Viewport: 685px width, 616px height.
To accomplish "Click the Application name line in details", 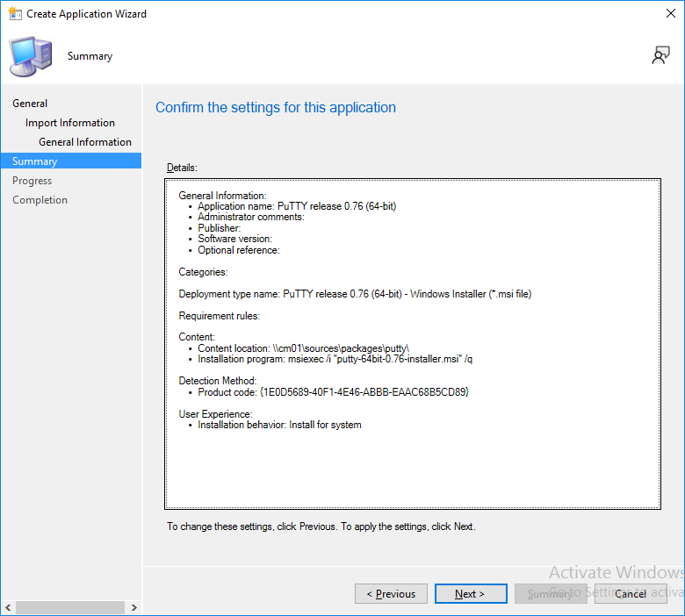I will tap(297, 206).
